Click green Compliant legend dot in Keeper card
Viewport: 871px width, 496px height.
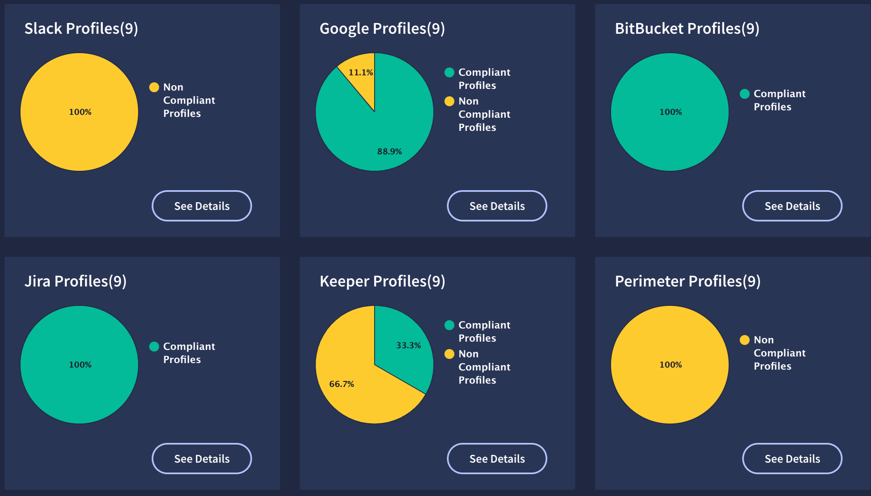click(x=449, y=325)
